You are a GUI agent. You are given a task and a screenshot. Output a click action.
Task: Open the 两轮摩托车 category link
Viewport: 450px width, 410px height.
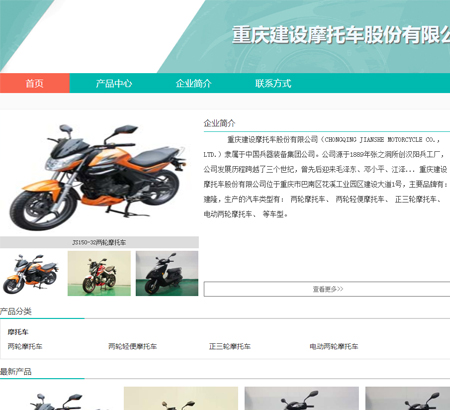(25, 346)
